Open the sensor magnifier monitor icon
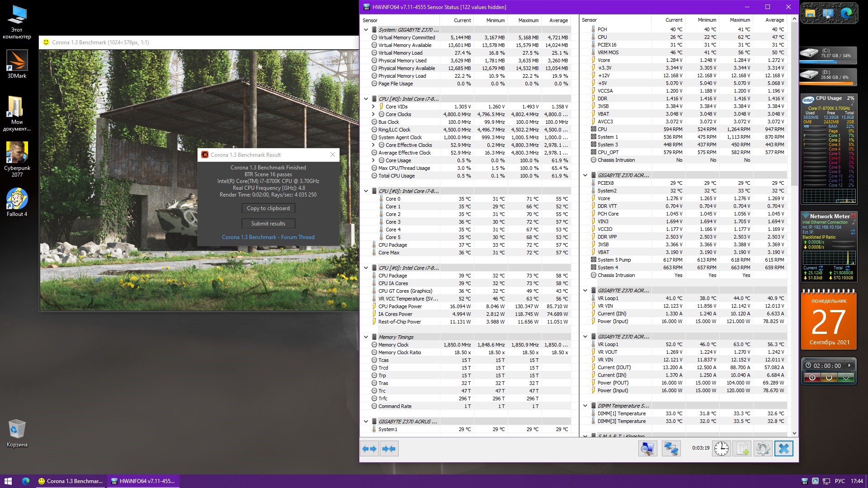The width and height of the screenshot is (868, 488). point(647,449)
